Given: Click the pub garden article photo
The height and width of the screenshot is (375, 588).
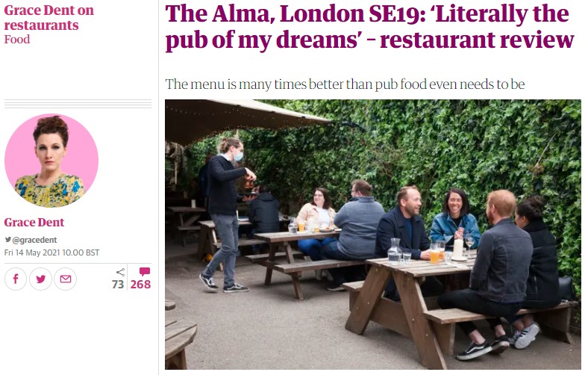Looking at the screenshot, I should [373, 235].
